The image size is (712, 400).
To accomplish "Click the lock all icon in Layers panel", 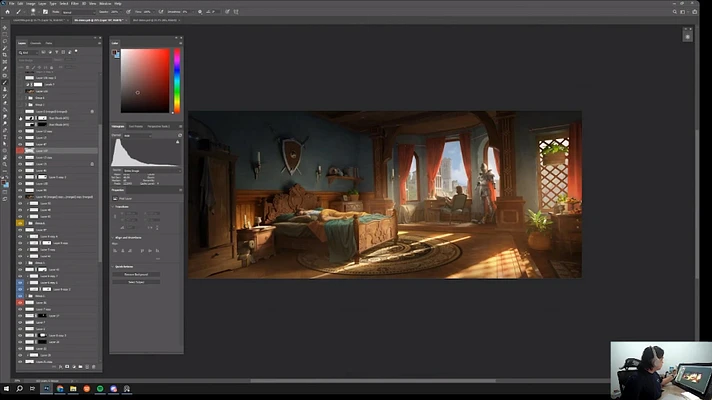I will click(51, 67).
